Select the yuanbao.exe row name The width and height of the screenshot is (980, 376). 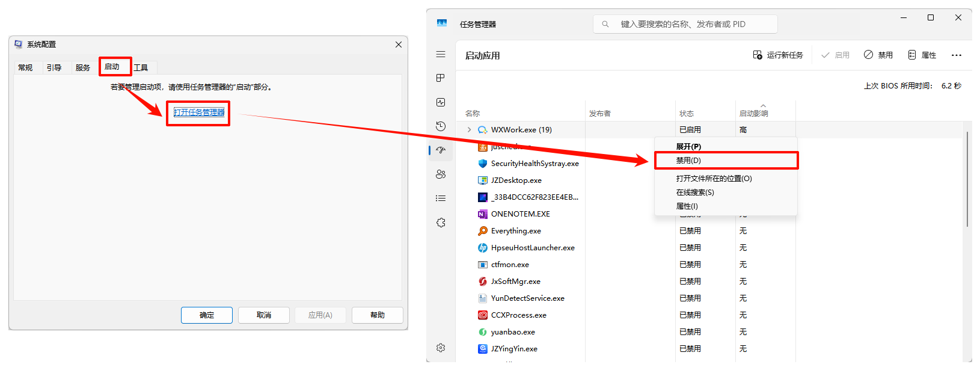pos(513,332)
